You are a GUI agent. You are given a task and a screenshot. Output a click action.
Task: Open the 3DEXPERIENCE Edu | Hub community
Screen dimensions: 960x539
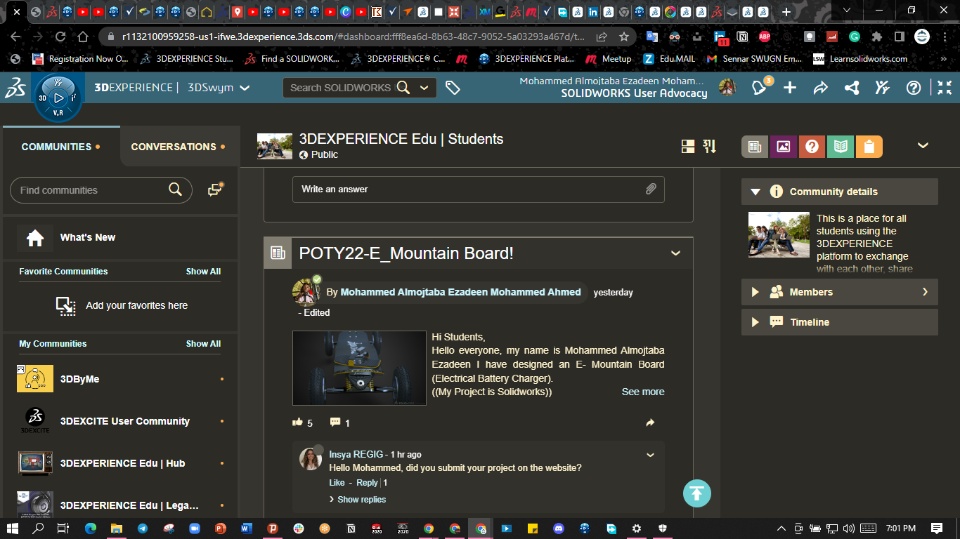pyautogui.click(x=121, y=464)
